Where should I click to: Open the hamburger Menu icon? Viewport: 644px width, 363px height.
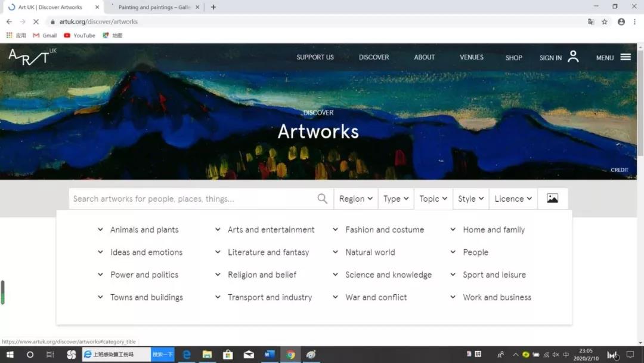click(x=625, y=57)
